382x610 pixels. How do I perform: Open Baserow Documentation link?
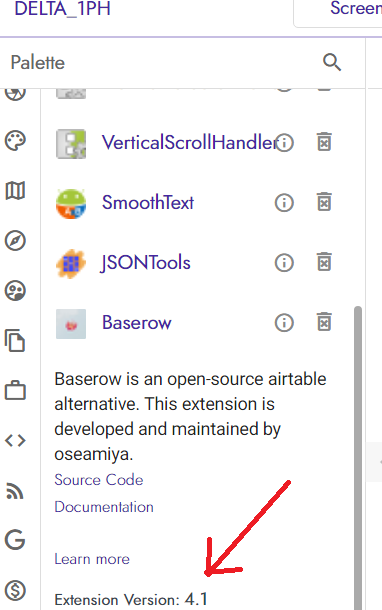[104, 507]
